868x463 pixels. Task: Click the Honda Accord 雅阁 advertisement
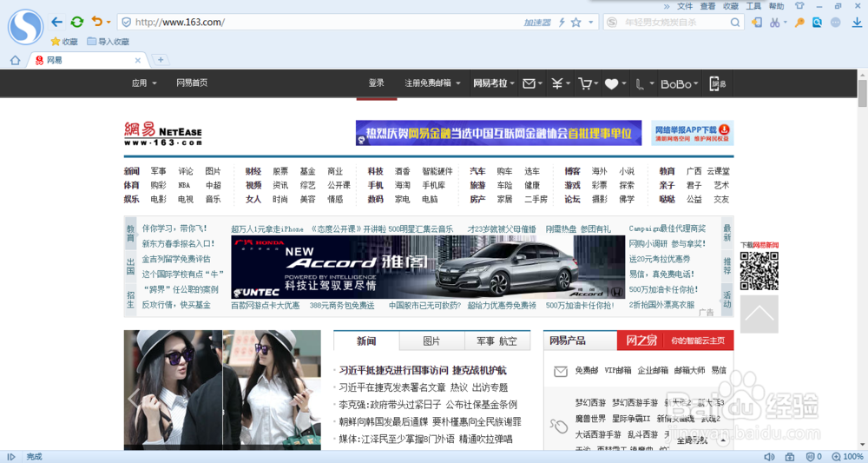(428, 267)
